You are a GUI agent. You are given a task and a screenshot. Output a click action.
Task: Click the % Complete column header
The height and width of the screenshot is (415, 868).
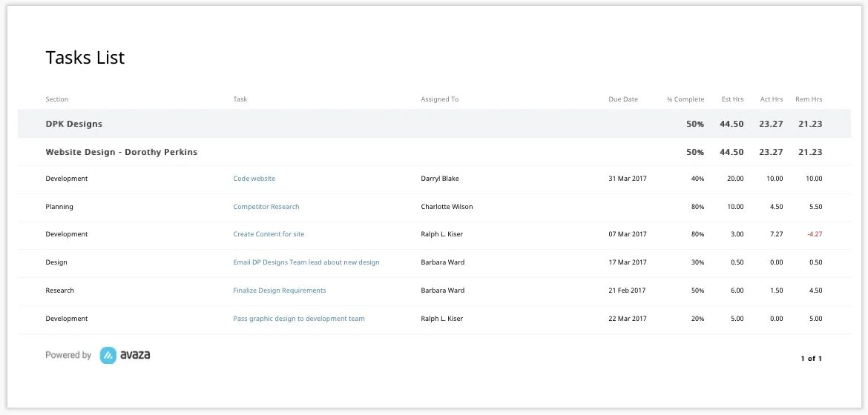685,99
